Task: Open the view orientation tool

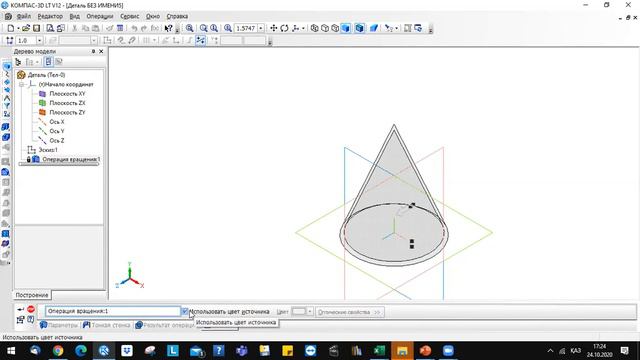Action: [x=296, y=28]
